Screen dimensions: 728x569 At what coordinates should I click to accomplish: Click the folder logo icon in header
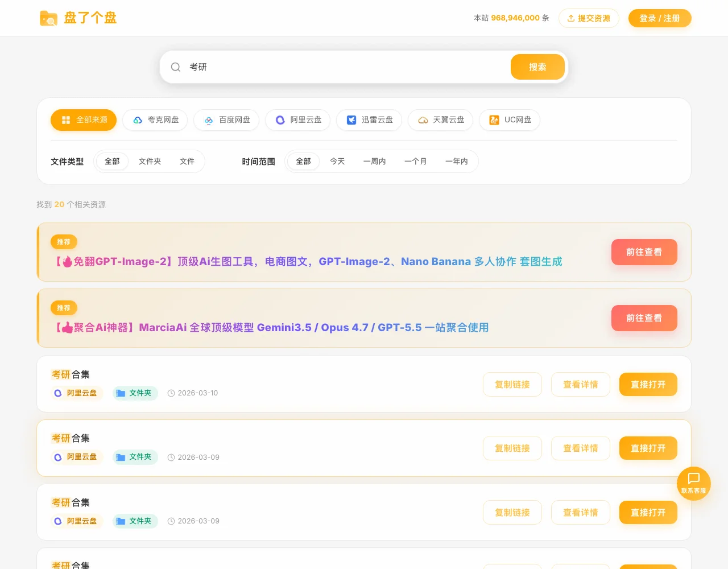pyautogui.click(x=48, y=18)
